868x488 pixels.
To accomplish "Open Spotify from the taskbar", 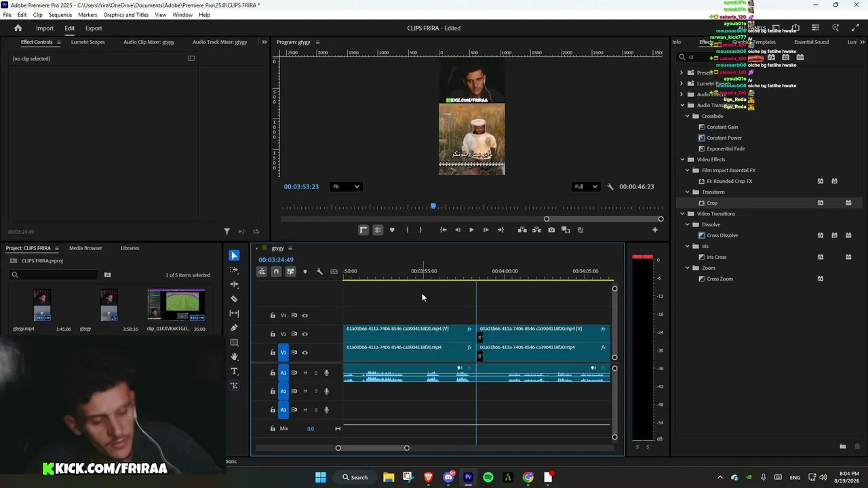I will pyautogui.click(x=488, y=477).
